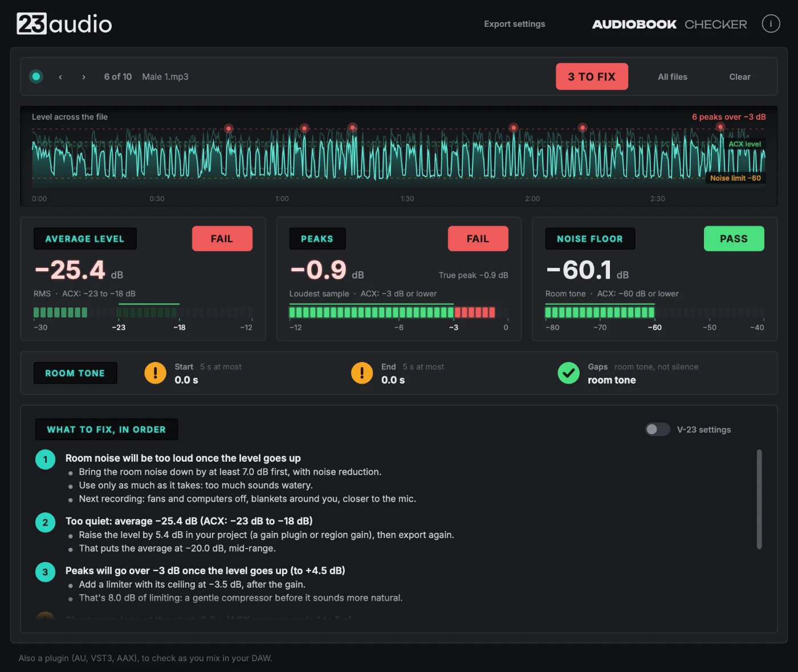
Task: Click the Noise Floor PASS badge
Action: pos(734,239)
